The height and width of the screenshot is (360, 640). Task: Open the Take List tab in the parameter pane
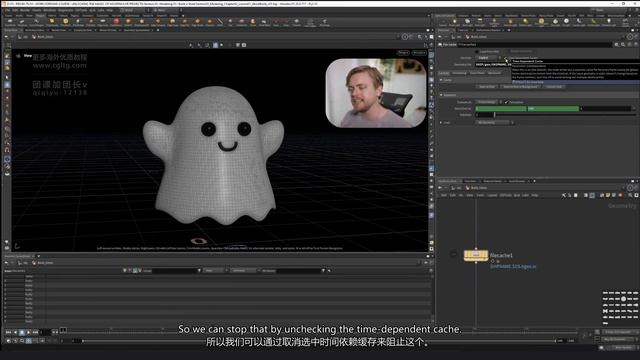click(462, 30)
